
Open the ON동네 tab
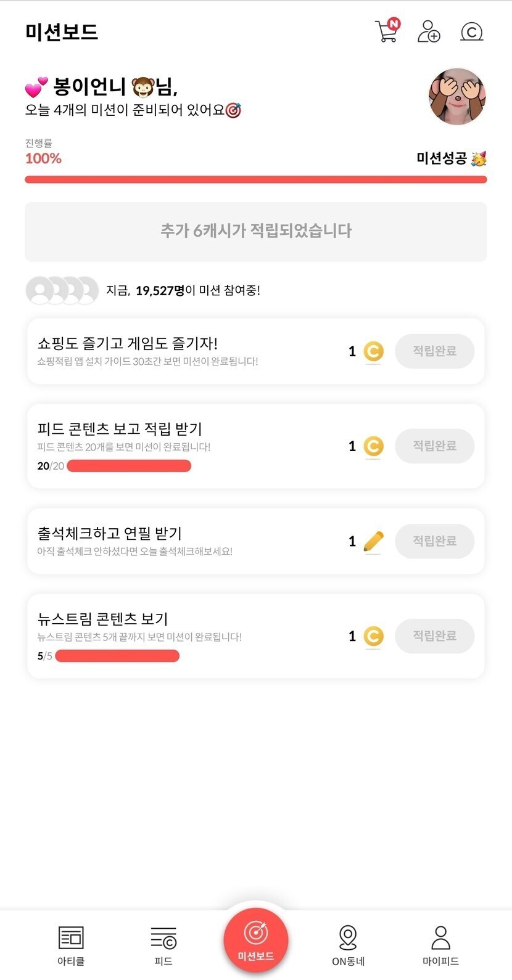pos(349,945)
